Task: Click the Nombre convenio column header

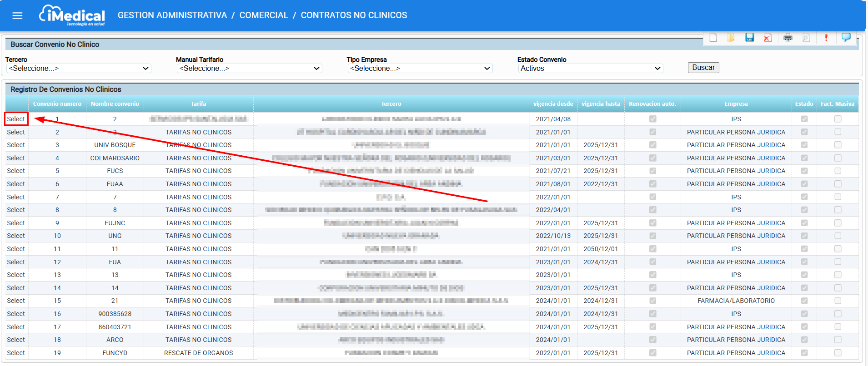Action: pyautogui.click(x=115, y=104)
